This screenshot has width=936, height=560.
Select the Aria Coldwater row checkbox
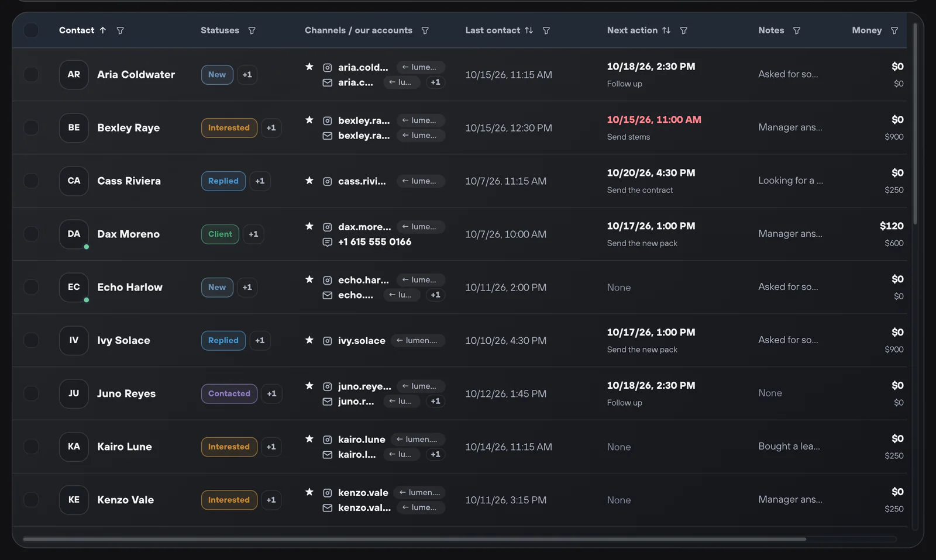pyautogui.click(x=31, y=74)
